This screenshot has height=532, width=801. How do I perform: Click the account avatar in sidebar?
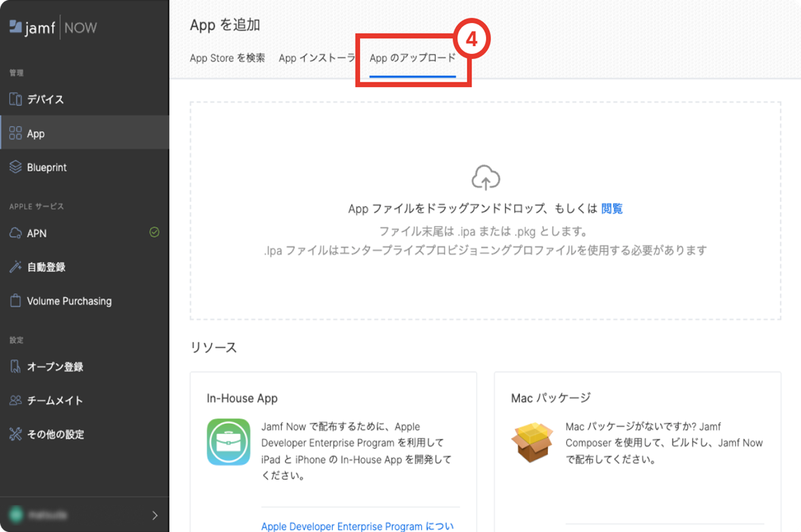16,514
